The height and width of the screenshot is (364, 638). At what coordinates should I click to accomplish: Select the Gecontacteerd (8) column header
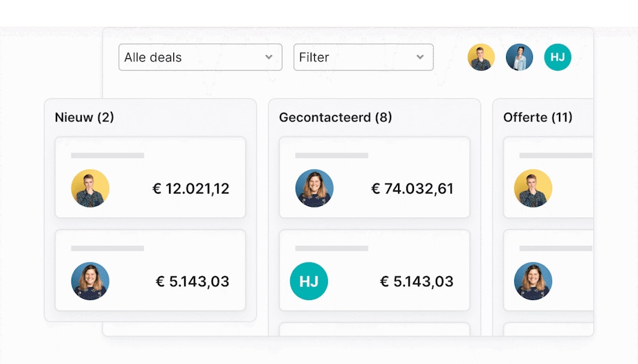click(335, 117)
